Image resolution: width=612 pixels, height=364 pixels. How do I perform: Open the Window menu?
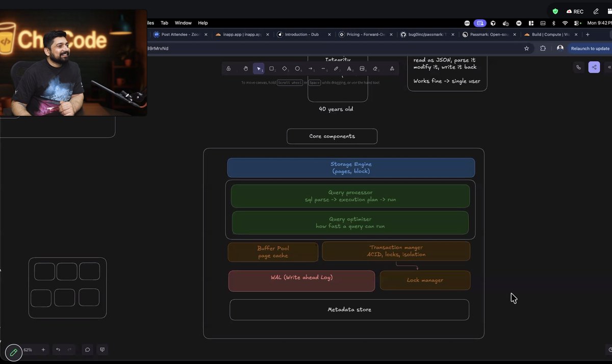183,22
